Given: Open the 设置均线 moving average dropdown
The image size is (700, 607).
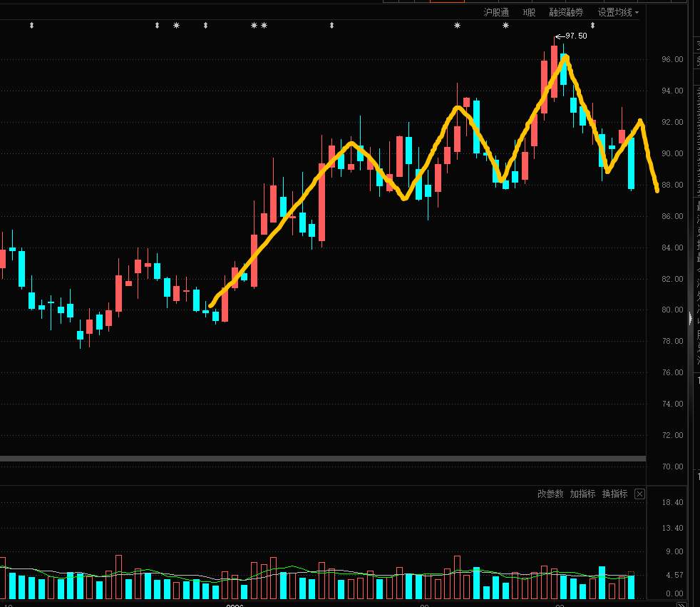Looking at the screenshot, I should (x=617, y=12).
